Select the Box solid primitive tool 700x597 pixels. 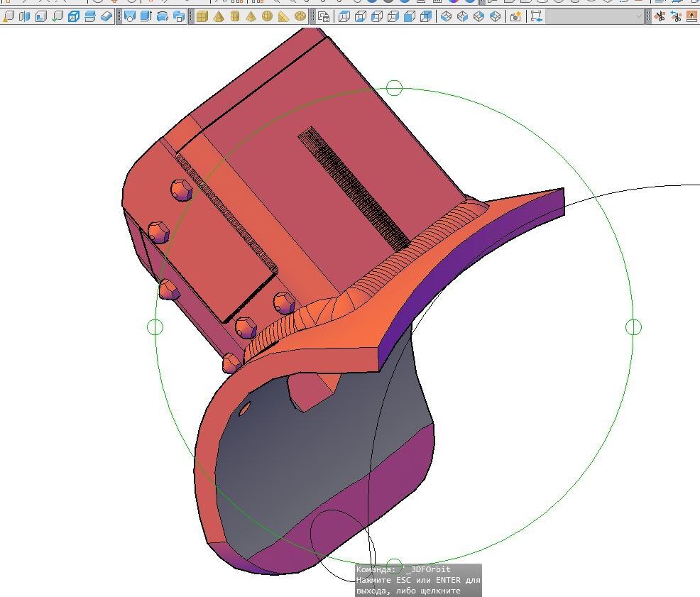coord(202,16)
